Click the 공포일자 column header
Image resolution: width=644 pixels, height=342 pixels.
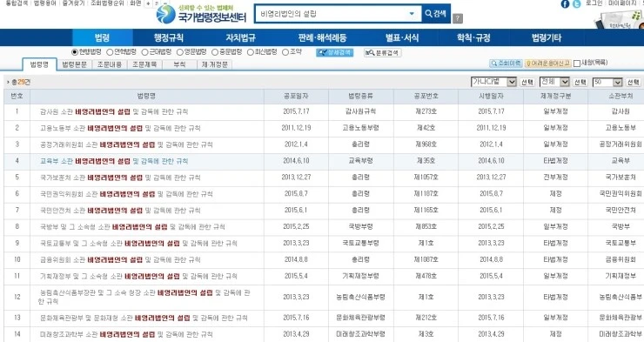[x=296, y=96]
